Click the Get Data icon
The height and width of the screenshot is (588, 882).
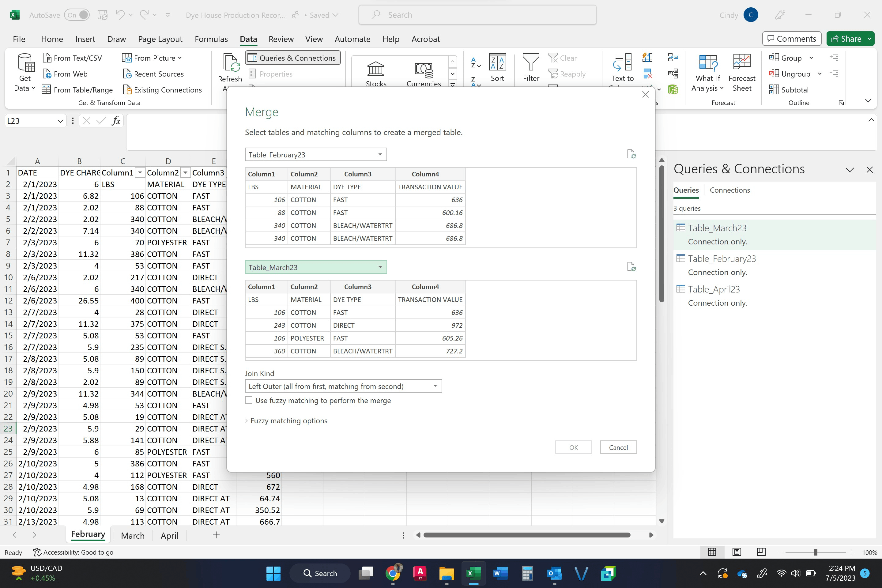click(25, 63)
